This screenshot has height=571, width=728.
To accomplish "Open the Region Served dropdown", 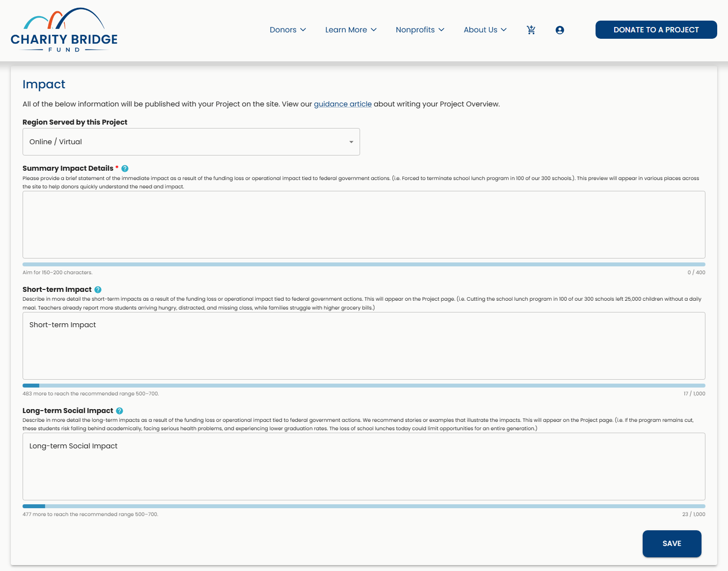I will (191, 142).
